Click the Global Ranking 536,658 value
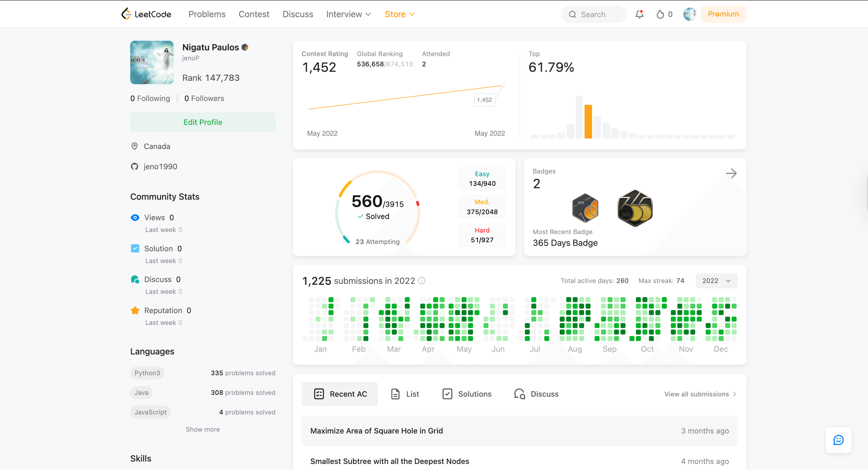 370,64
